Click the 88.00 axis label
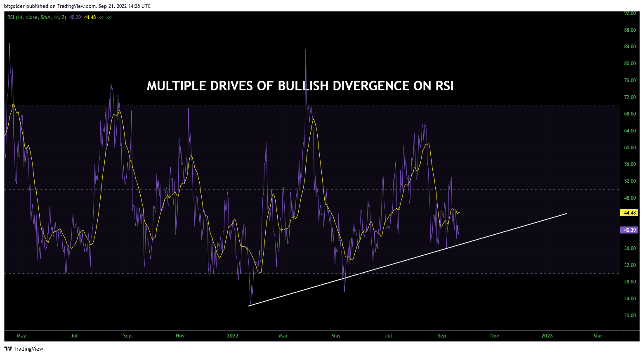This screenshot has height=356, width=644. 630,30
